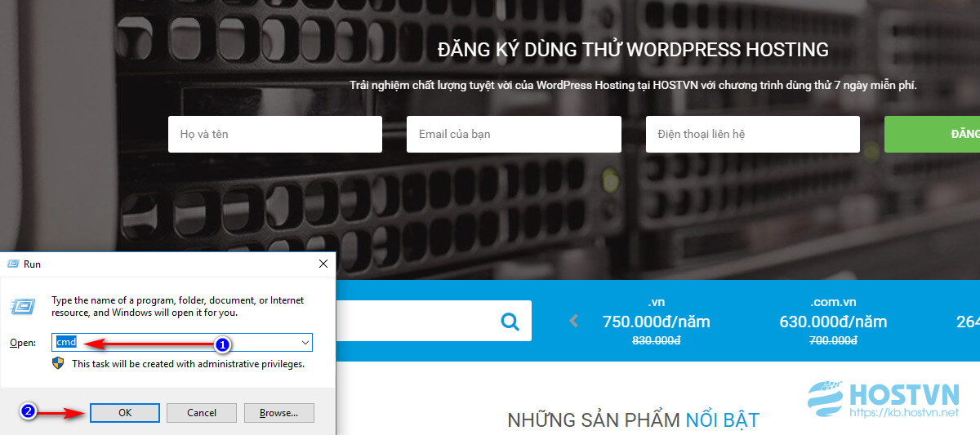Click the NHỮNG SẢN PHẨM NỔI BẬT heading

633,420
